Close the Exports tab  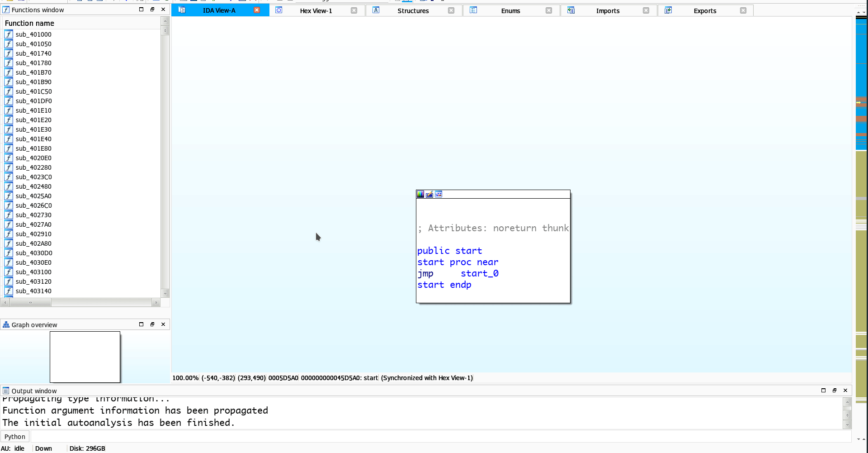[x=743, y=10]
